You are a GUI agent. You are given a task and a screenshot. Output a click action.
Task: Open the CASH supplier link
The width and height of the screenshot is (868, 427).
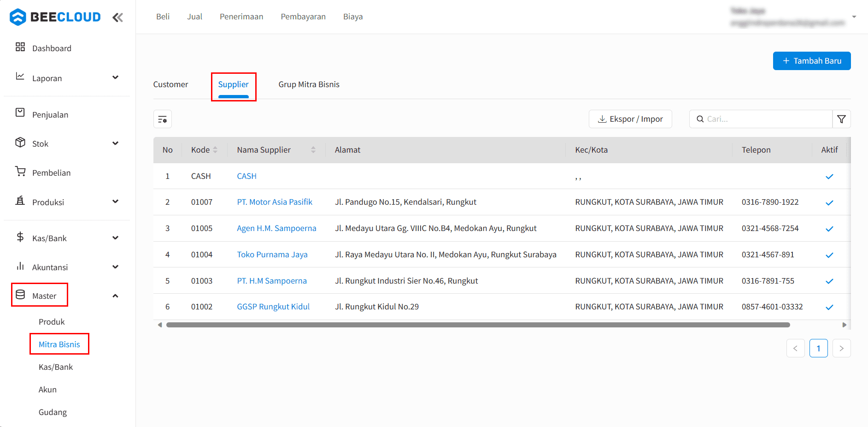246,176
